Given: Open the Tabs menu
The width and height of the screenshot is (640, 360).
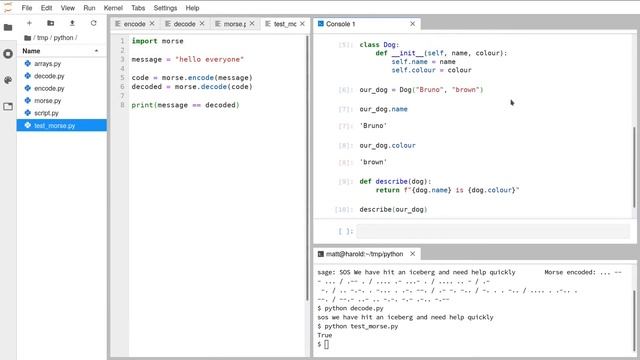Looking at the screenshot, I should pos(138,8).
